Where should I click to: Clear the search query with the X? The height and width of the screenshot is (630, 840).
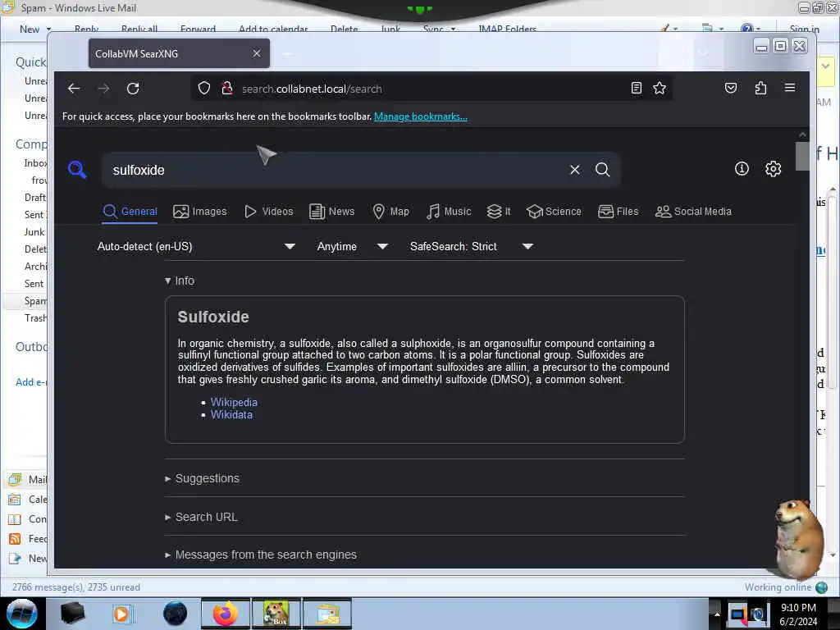pos(575,170)
